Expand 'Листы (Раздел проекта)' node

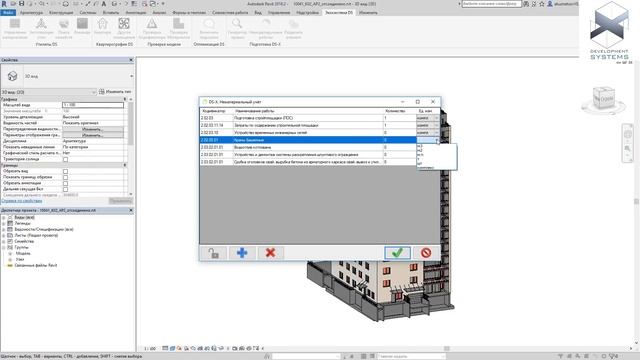pos(4,236)
